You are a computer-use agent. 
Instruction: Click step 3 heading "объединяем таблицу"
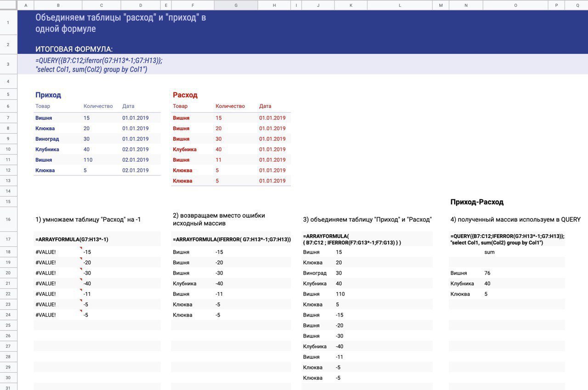[367, 220]
